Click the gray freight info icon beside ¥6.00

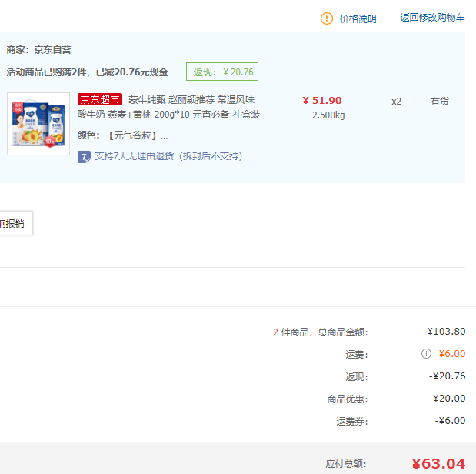click(x=426, y=354)
